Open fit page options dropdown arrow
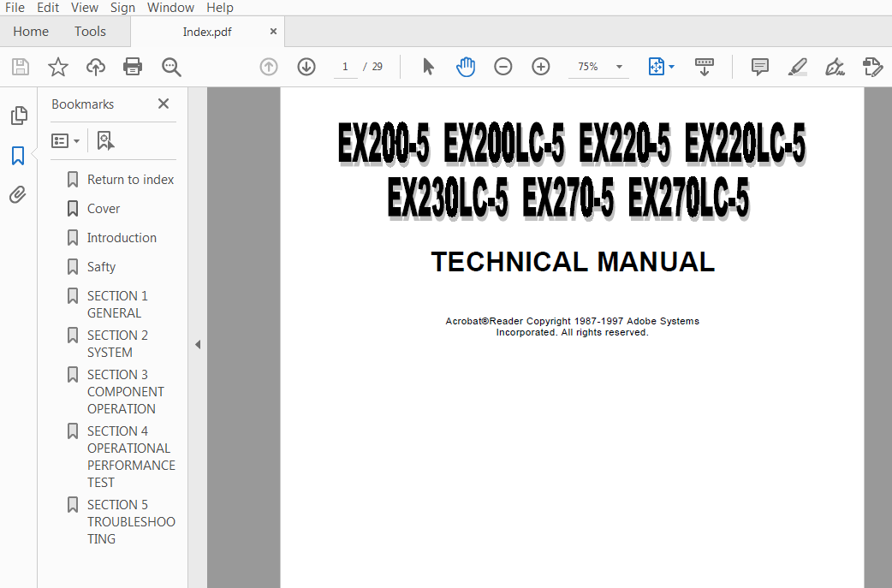This screenshot has height=588, width=892. 672,67
